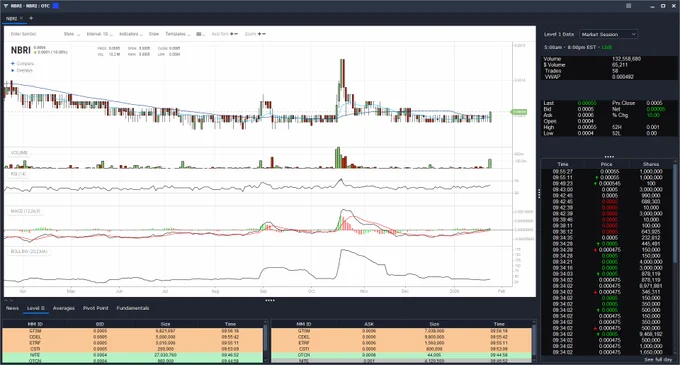
Task: Click the RSI (14) indicator label
Action: [x=18, y=174]
